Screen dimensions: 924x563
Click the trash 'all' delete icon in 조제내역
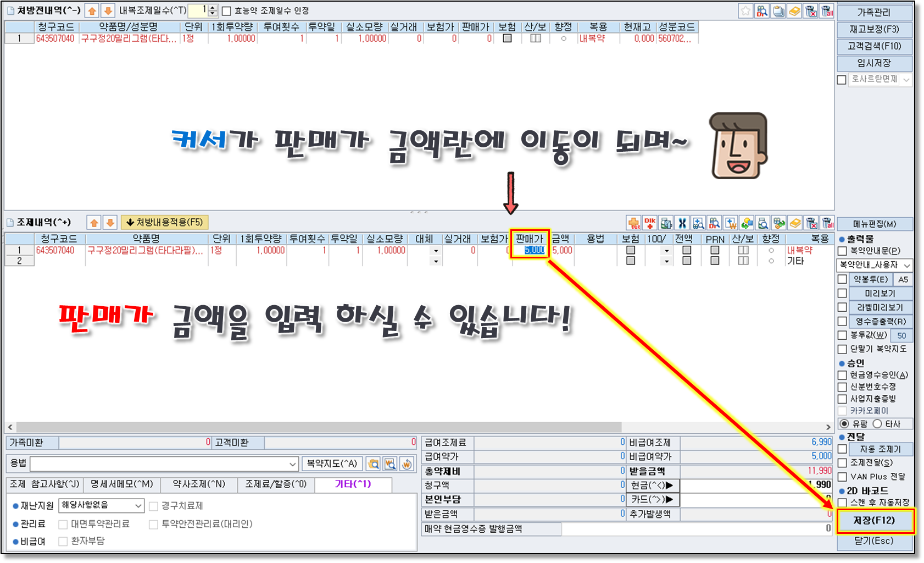pyautogui.click(x=827, y=223)
